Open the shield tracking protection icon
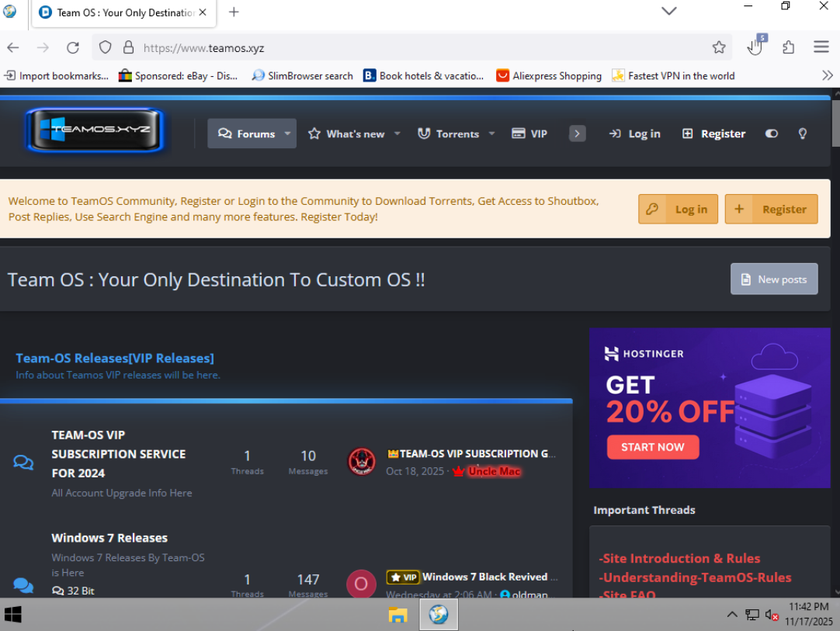The height and width of the screenshot is (631, 840). (x=105, y=47)
